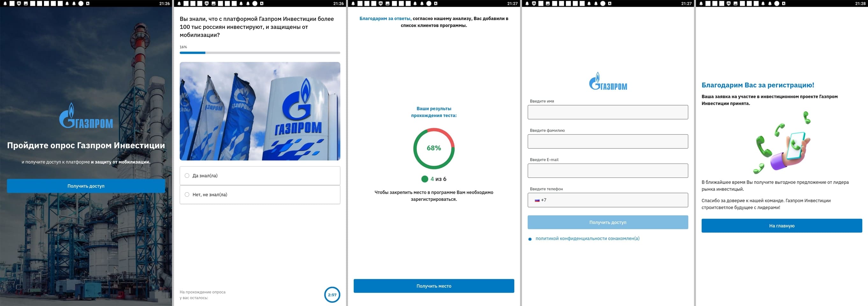Click 'и защиту от мобилизации' subtitle text
Image resolution: width=868 pixels, height=306 pixels.
120,162
